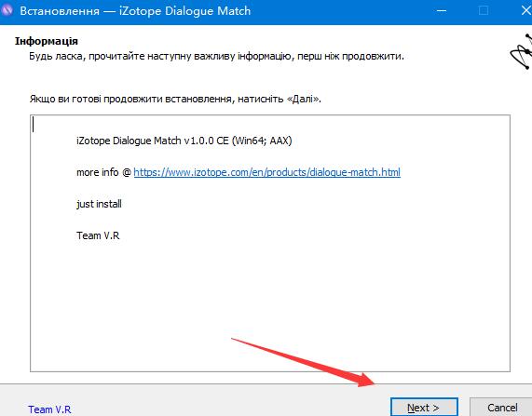This screenshot has width=532, height=416.
Task: Click the 'Team V.R' line inside the info box
Action: tap(98, 235)
